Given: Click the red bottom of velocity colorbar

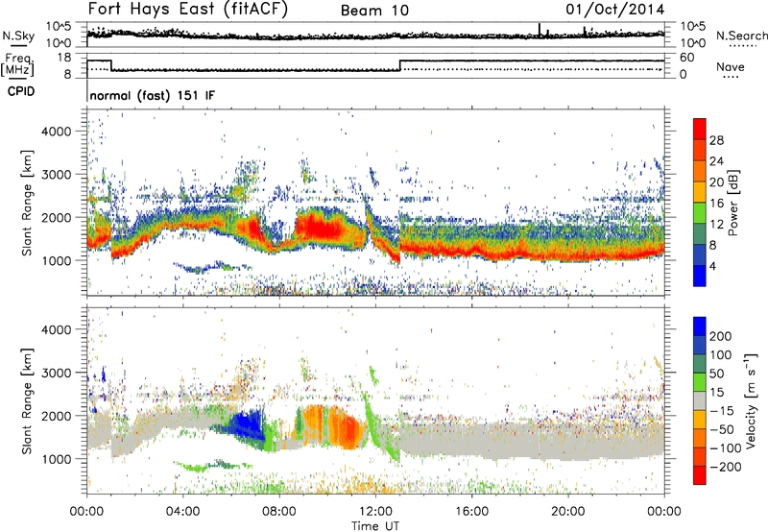Looking at the screenshot, I should click(x=700, y=475).
